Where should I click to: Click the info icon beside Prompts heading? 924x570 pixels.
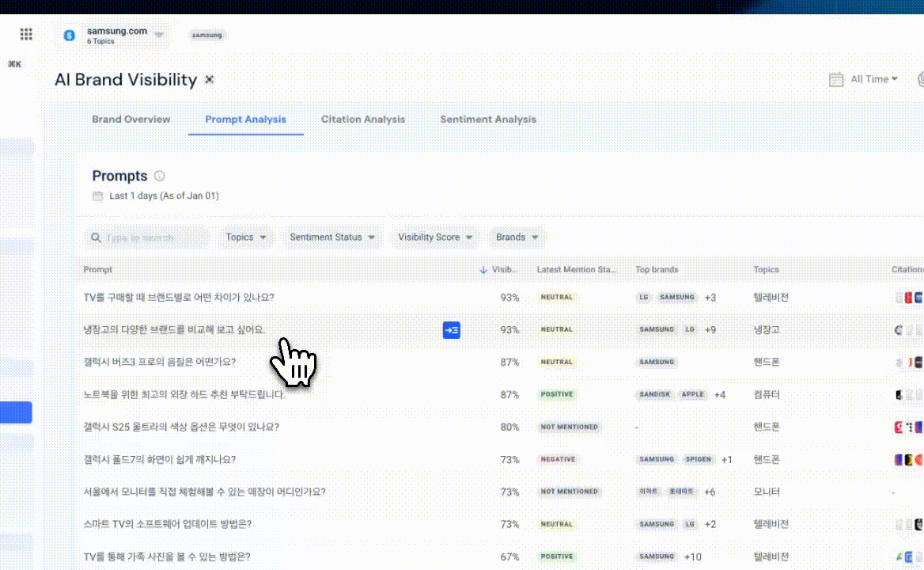[x=159, y=177]
